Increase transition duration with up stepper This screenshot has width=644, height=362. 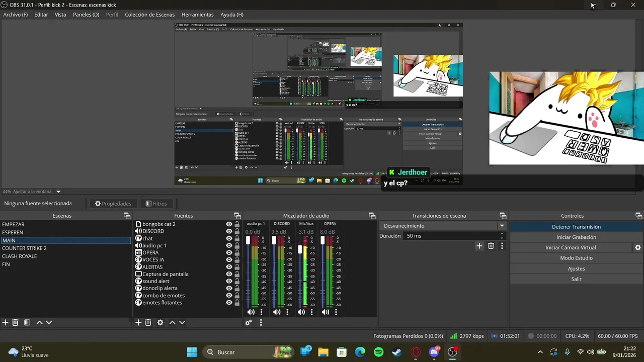pyautogui.click(x=502, y=234)
